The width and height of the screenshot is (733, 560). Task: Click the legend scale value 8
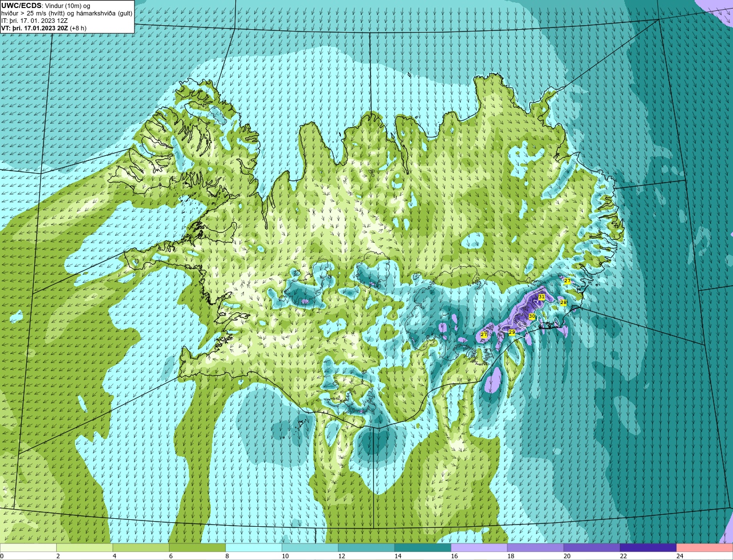(x=227, y=555)
